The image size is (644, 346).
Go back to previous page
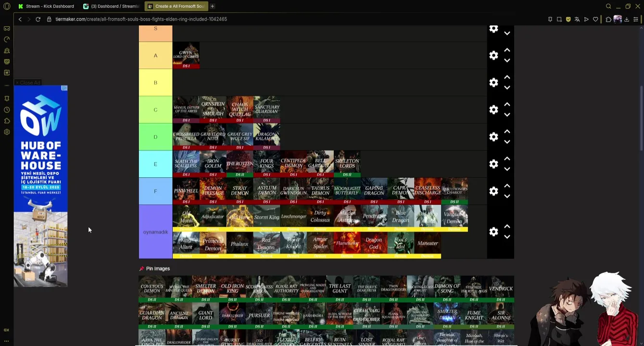(20, 19)
